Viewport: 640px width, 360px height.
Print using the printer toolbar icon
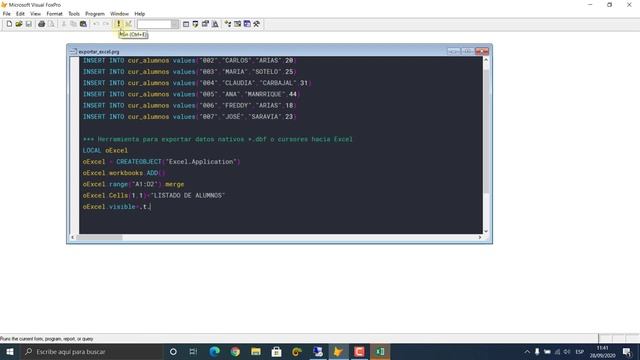point(41,24)
